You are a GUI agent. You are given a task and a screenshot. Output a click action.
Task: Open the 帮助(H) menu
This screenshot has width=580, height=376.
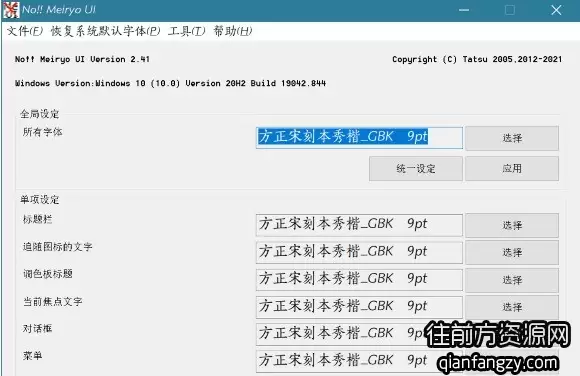click(x=233, y=31)
